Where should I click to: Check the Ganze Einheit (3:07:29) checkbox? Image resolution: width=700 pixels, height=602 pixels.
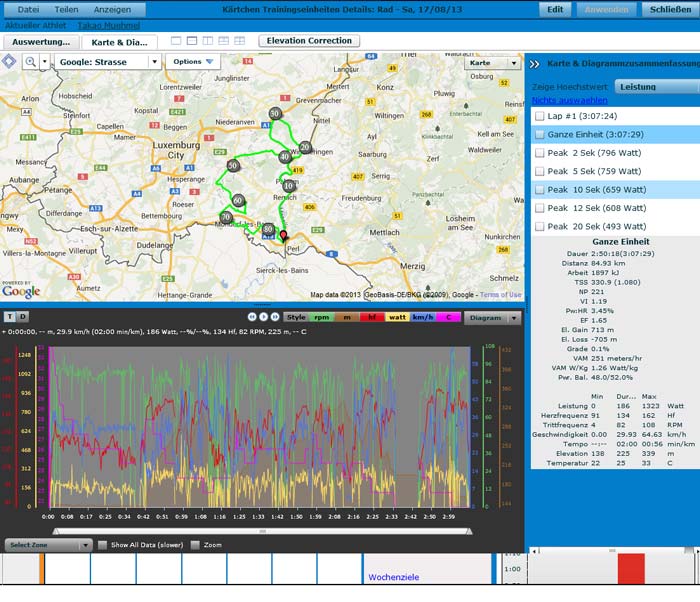[x=539, y=134]
